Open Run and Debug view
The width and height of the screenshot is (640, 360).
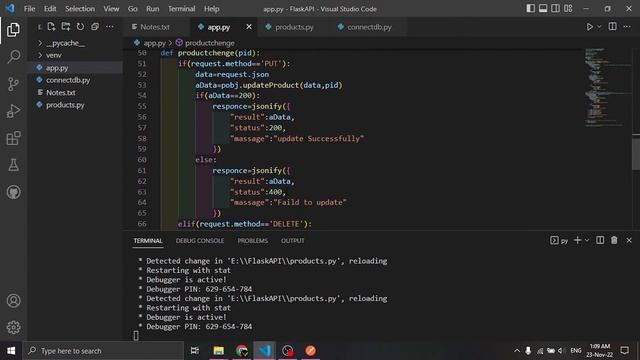13,111
